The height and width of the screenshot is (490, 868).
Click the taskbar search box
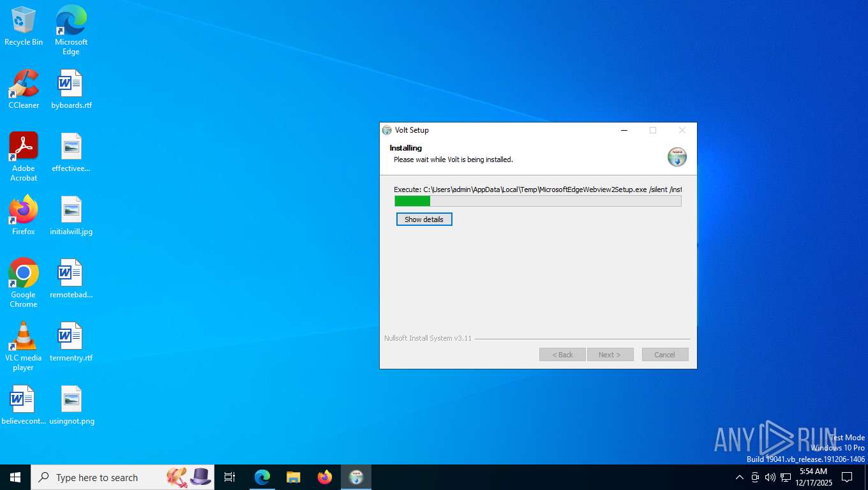pos(123,477)
